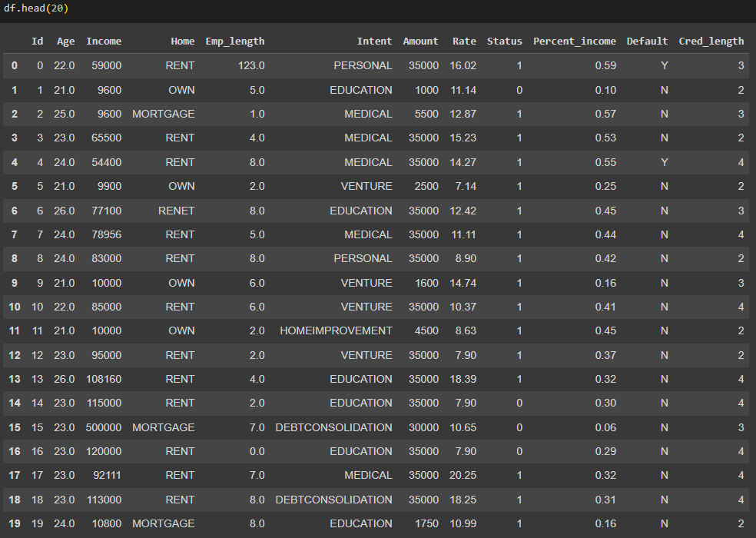The image size is (756, 538).
Task: Select the Rate value 10.99
Action: 463,523
